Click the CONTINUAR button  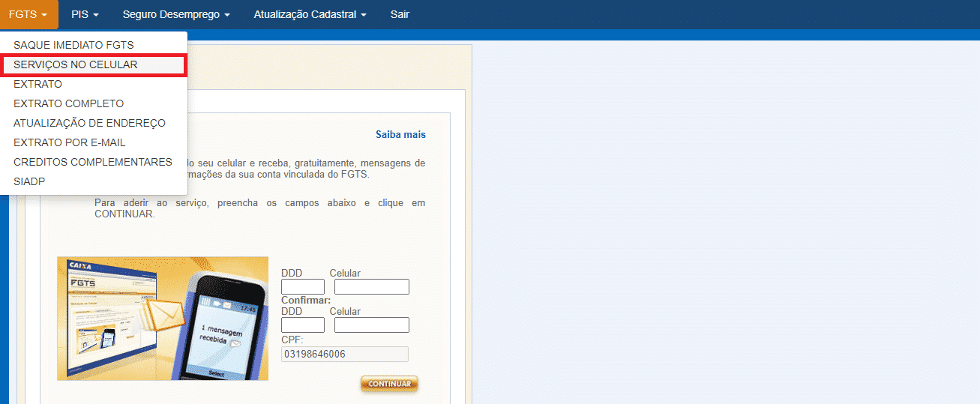389,384
